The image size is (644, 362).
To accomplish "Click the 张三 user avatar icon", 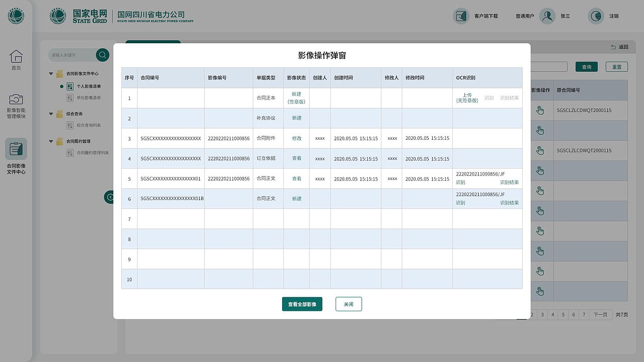I will point(547,16).
